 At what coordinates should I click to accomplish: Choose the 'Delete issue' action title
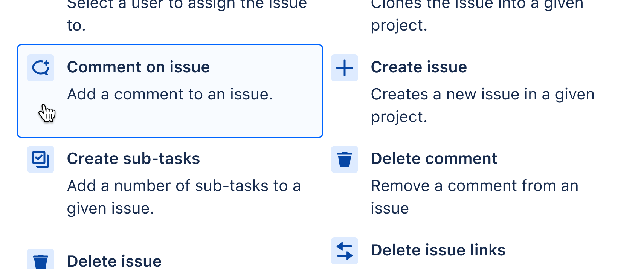pyautogui.click(x=114, y=261)
